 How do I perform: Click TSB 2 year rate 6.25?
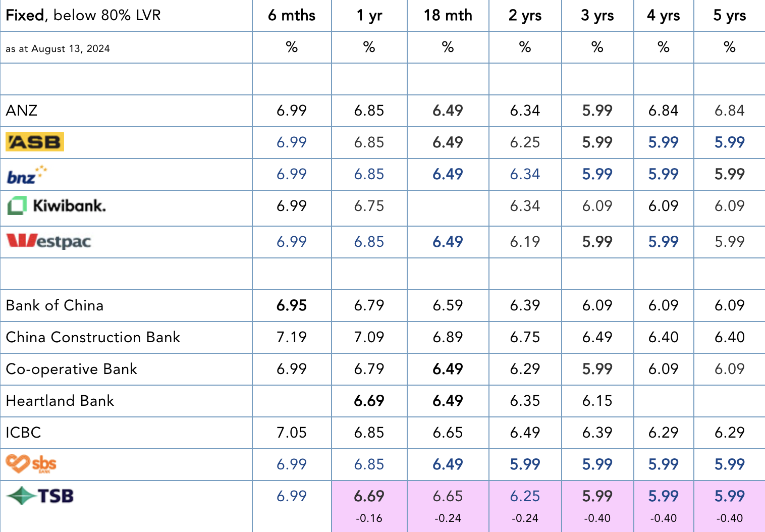(x=525, y=496)
